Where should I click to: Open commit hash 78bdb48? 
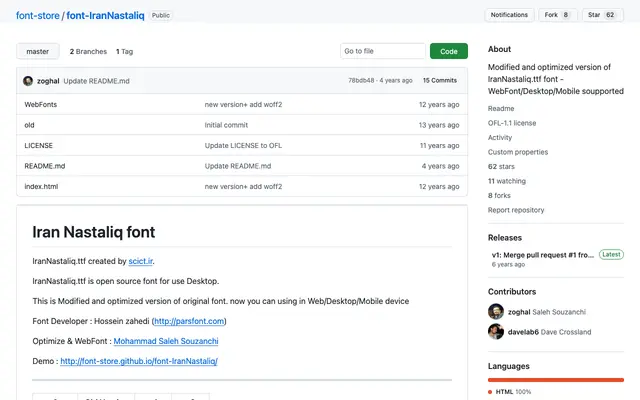click(x=361, y=80)
